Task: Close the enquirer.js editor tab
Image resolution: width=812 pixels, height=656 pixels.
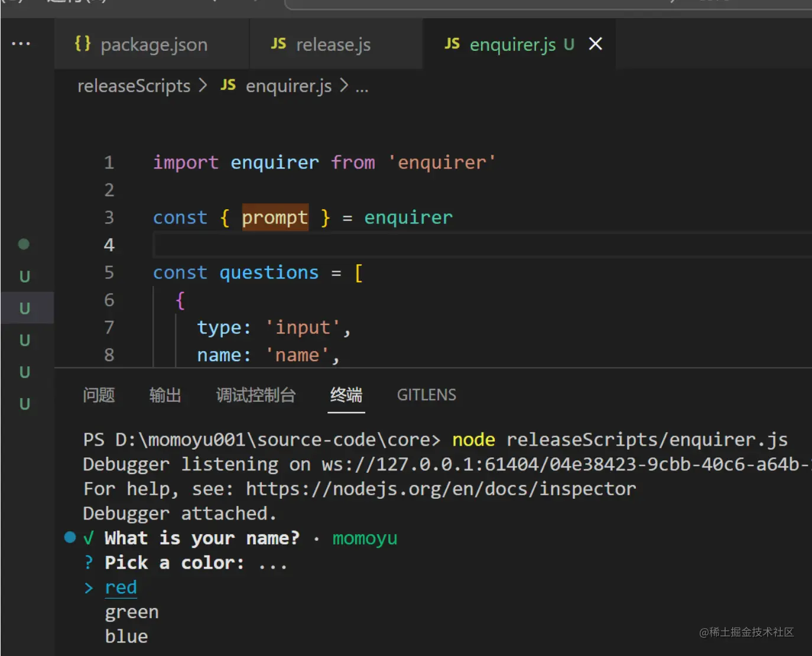Action: (x=596, y=44)
